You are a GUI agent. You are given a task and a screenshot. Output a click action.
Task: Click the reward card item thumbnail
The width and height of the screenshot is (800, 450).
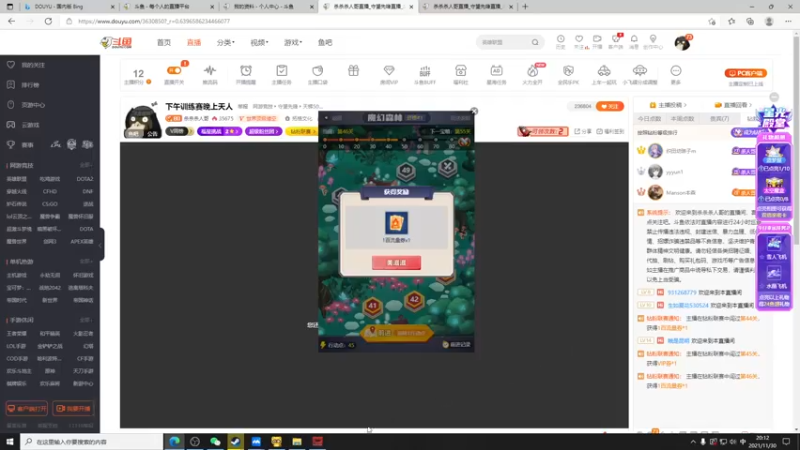pyautogui.click(x=396, y=223)
